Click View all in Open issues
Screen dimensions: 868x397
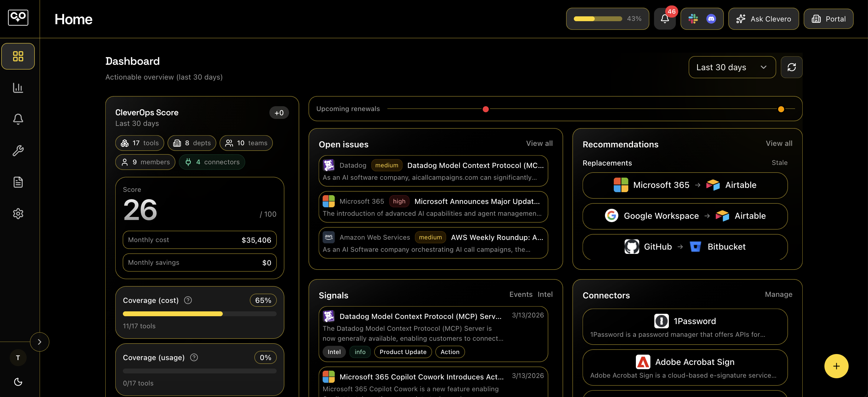(539, 143)
